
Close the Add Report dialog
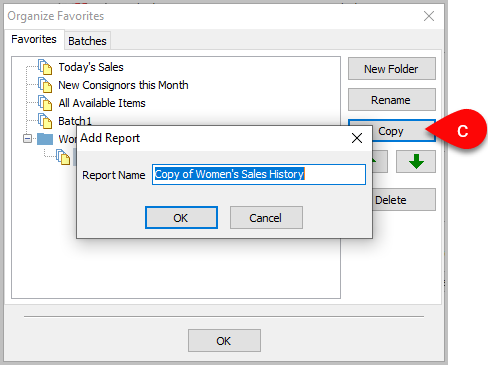tap(357, 138)
